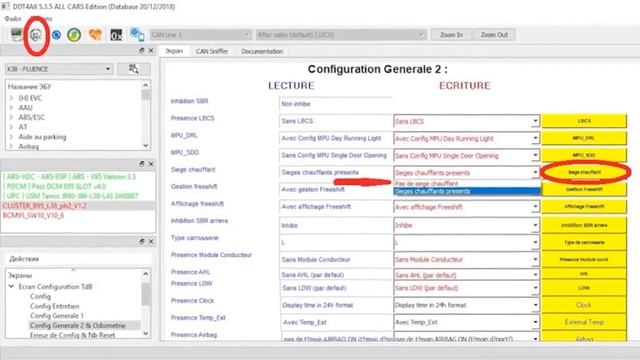Click the yellow Clock button

pos(584,305)
